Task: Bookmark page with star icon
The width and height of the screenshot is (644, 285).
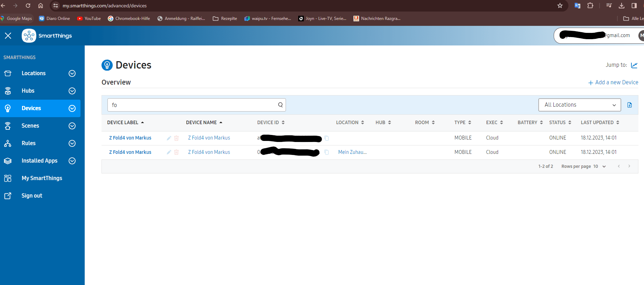Action: [x=560, y=6]
